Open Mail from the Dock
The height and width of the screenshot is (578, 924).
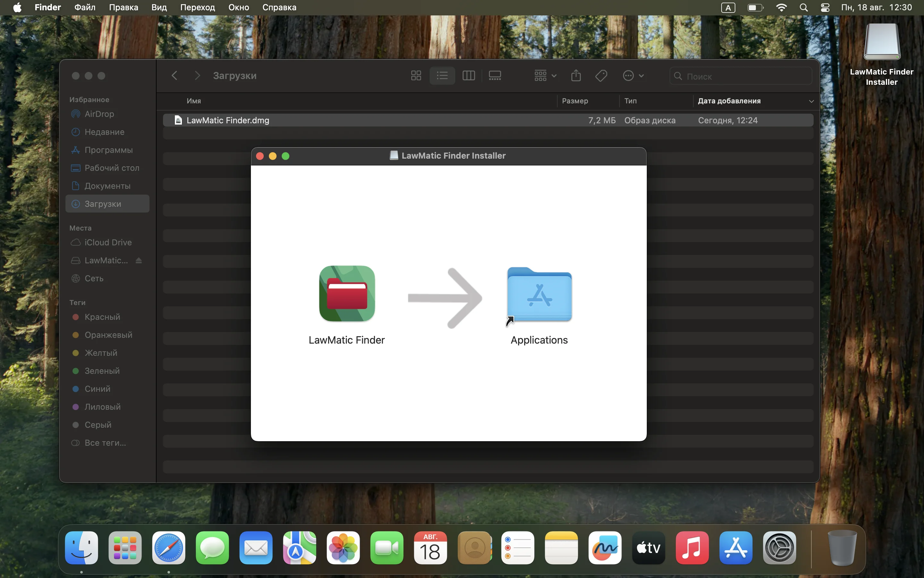click(256, 548)
